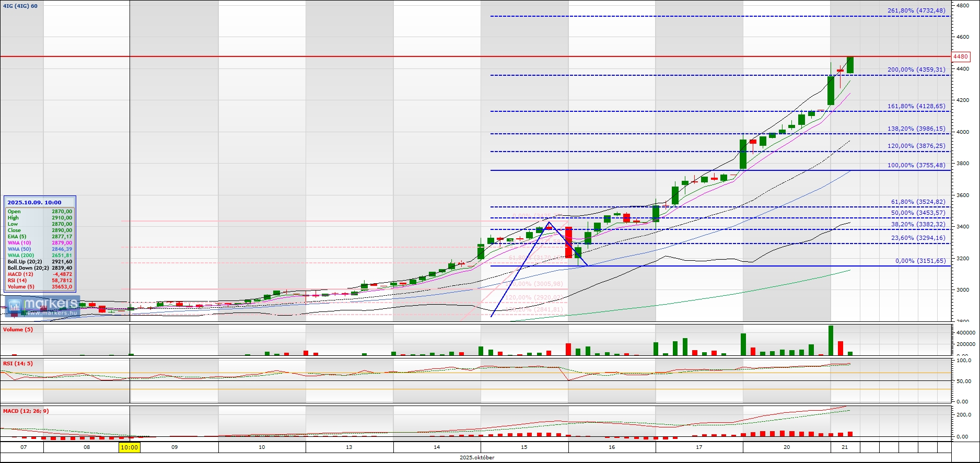Select the Volume (5) panel label
This screenshot has width=980, height=463.
point(18,330)
